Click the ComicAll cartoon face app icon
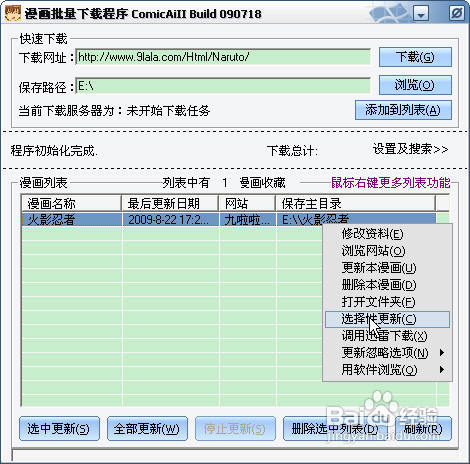This screenshot has height=464, width=470. [x=12, y=13]
